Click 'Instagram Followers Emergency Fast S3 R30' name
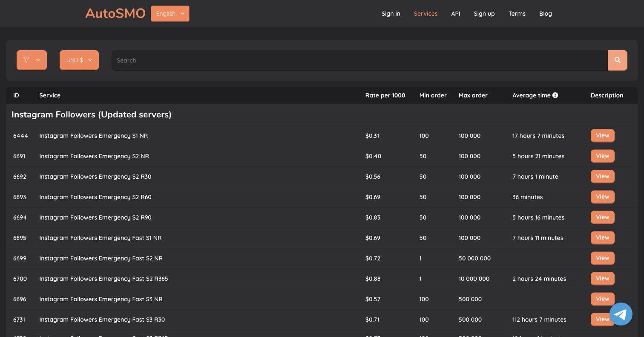The image size is (644, 337). click(102, 320)
